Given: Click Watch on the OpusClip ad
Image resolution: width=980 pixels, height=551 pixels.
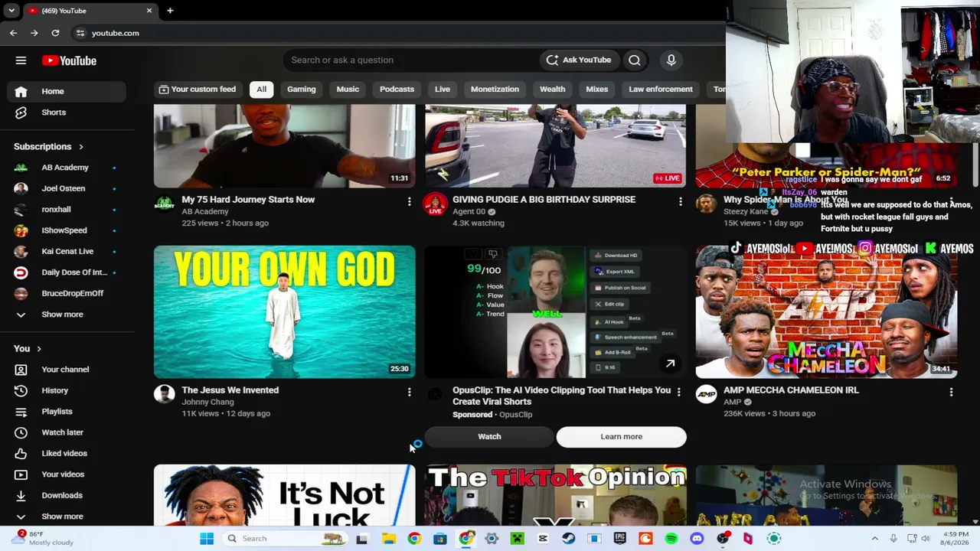Looking at the screenshot, I should click(x=489, y=437).
